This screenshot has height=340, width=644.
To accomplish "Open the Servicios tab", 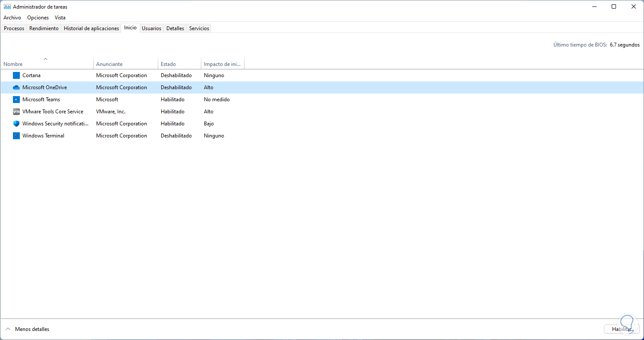I will point(199,28).
